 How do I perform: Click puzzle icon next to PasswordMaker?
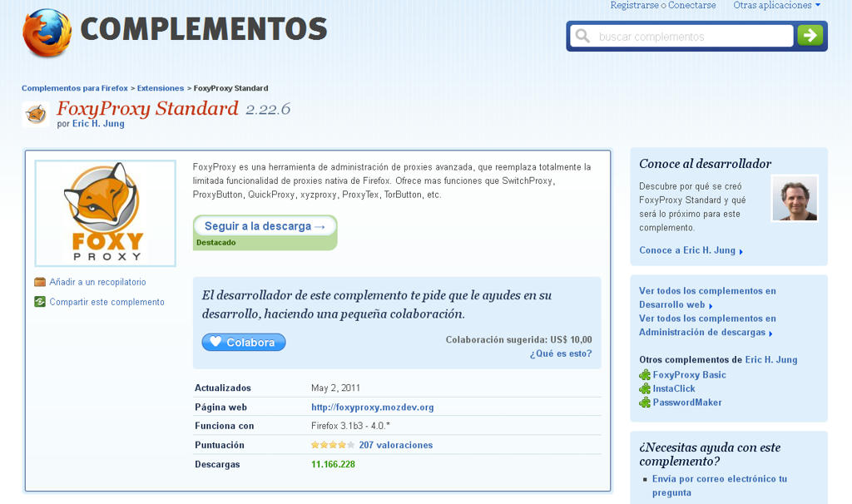[x=645, y=403]
